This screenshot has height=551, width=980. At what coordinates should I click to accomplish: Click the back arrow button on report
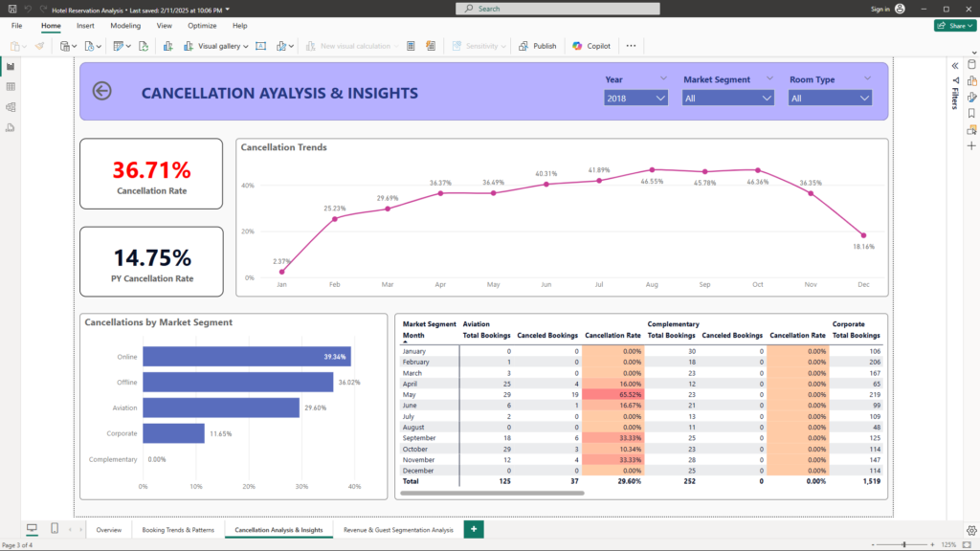101,91
